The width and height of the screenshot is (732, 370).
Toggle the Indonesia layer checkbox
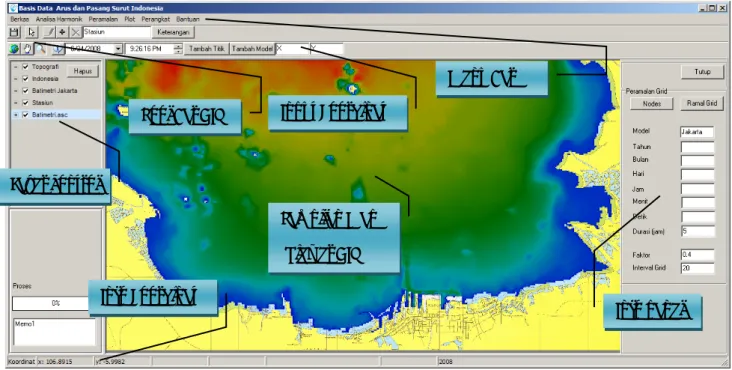[26, 78]
